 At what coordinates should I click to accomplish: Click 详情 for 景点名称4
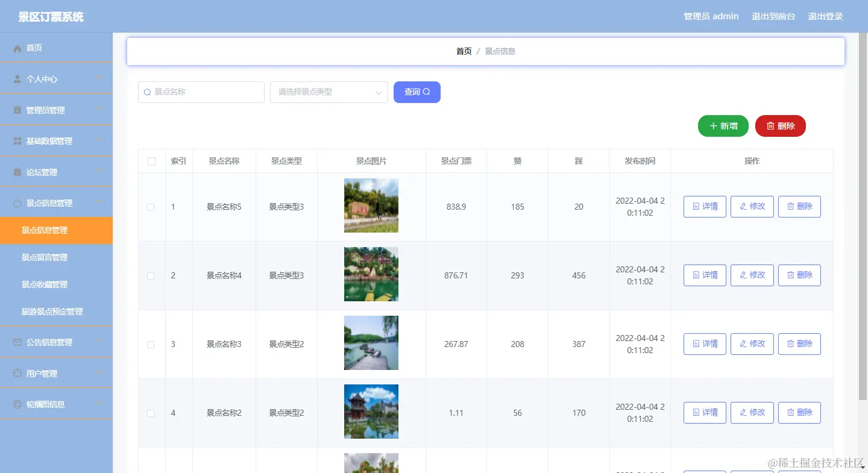(x=704, y=275)
